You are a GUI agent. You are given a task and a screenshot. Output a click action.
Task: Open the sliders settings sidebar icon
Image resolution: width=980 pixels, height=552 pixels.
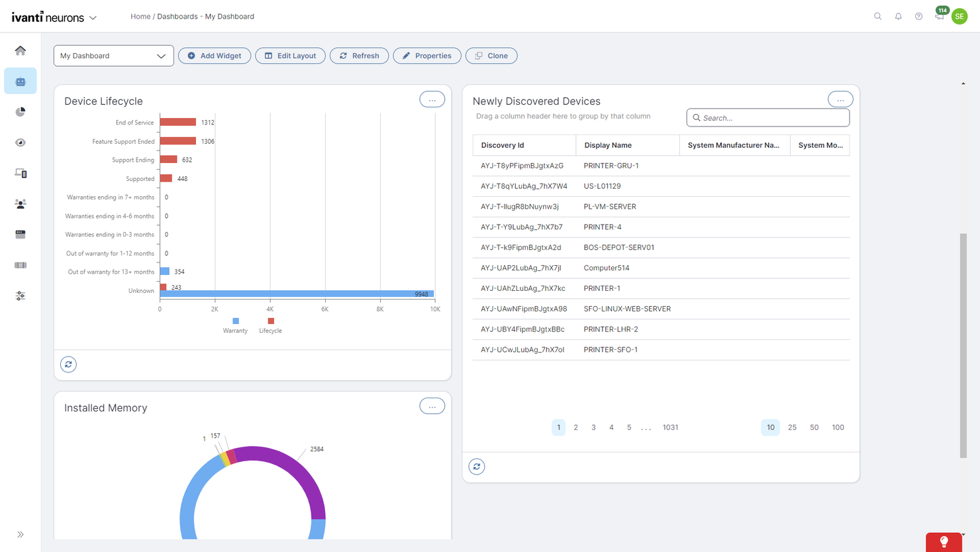pos(21,296)
